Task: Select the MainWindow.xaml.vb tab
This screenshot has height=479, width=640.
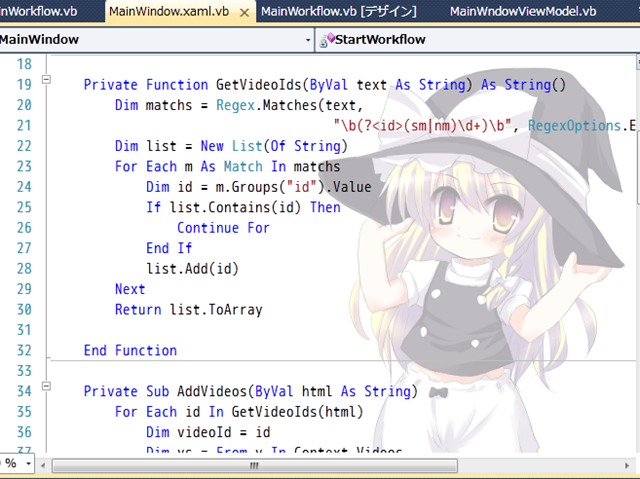Action: click(167, 12)
